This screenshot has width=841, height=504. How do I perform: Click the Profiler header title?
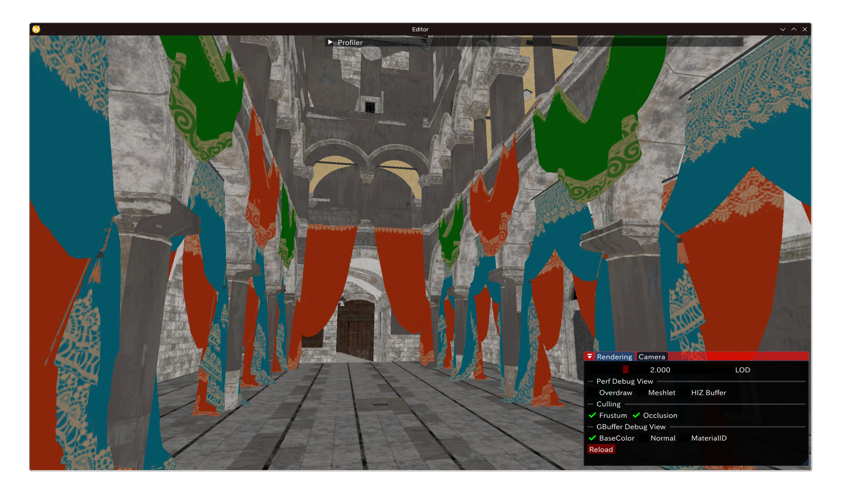tap(350, 42)
